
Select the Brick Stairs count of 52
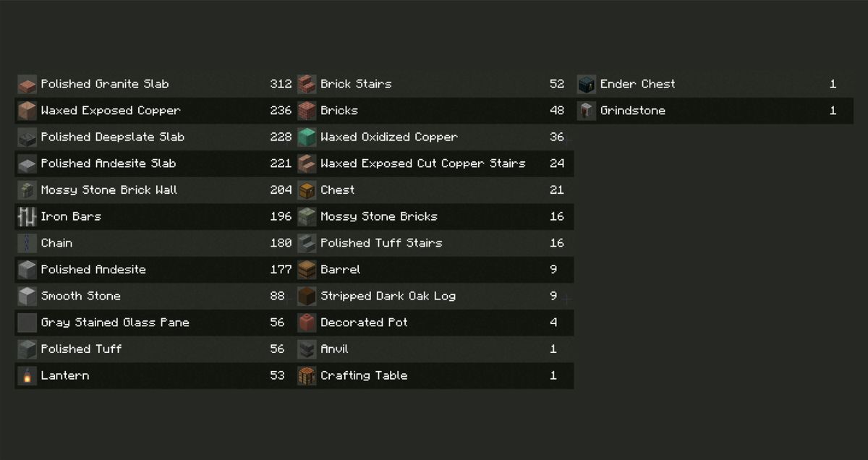[x=556, y=84]
